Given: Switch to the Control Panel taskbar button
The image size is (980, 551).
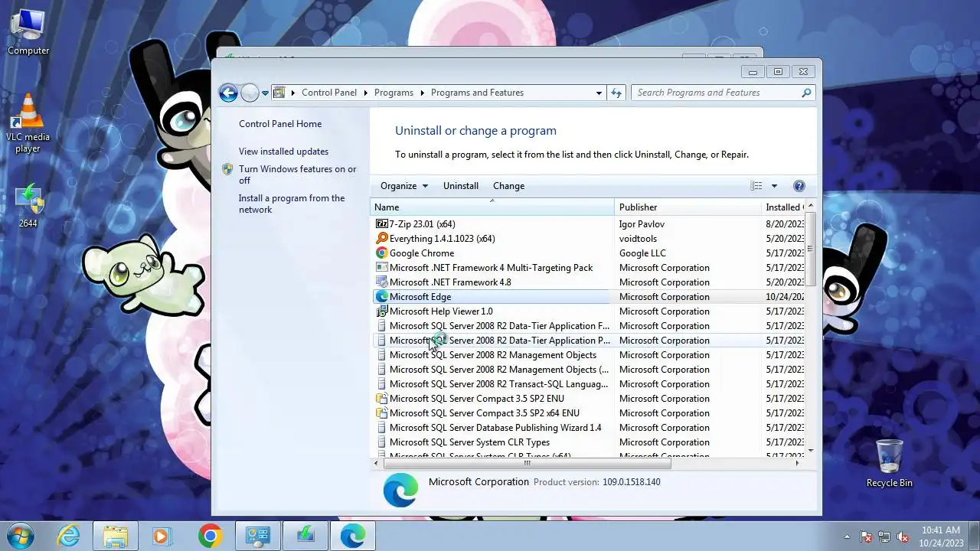Looking at the screenshot, I should click(258, 536).
